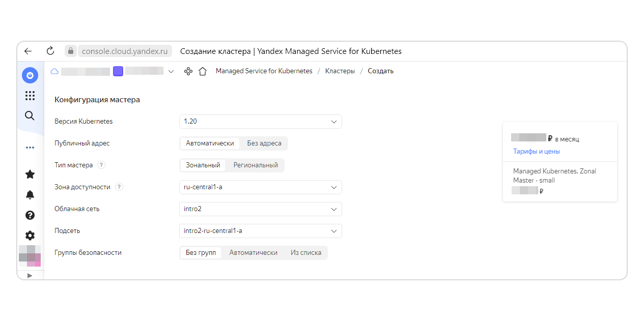Open notifications bell icon

(30, 195)
